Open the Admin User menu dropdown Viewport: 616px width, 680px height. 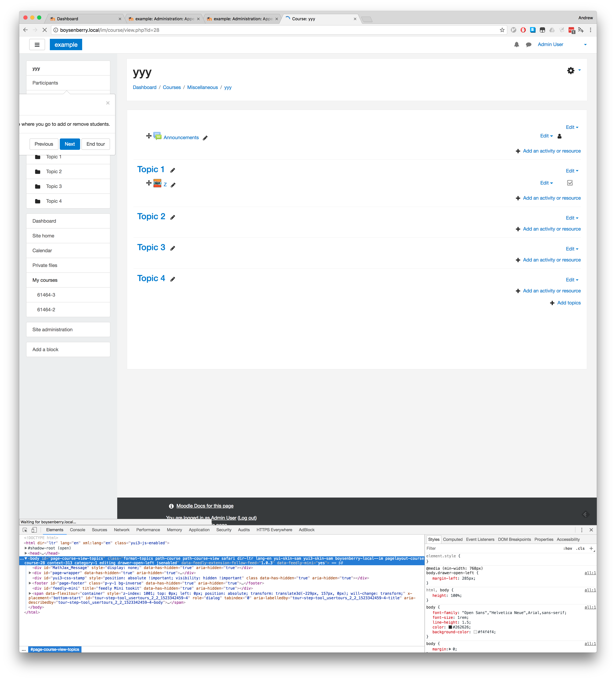[562, 44]
